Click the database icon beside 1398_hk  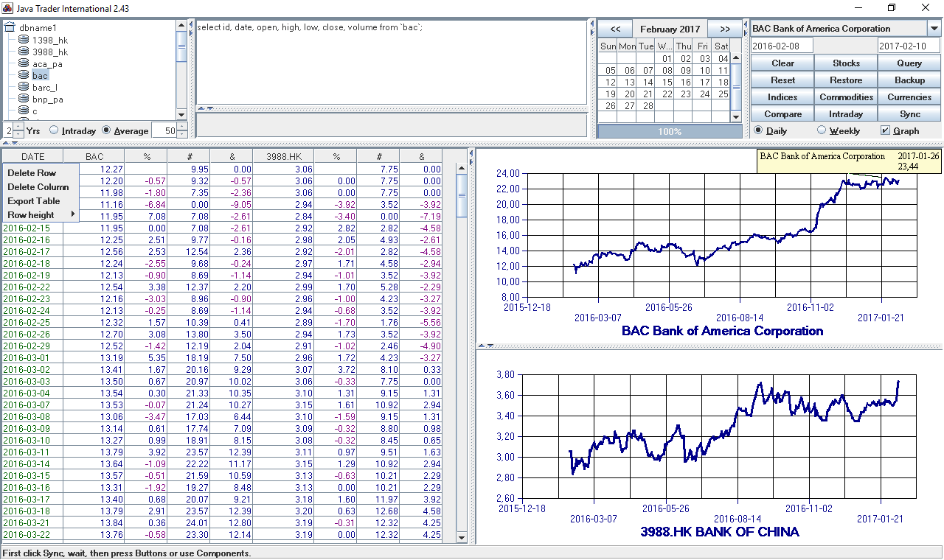(x=24, y=40)
